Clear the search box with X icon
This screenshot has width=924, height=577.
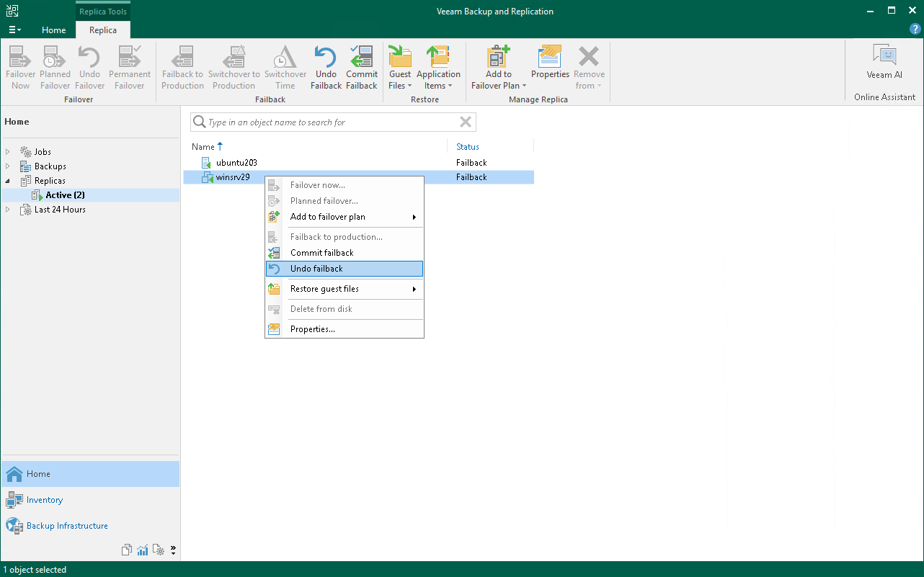click(466, 122)
